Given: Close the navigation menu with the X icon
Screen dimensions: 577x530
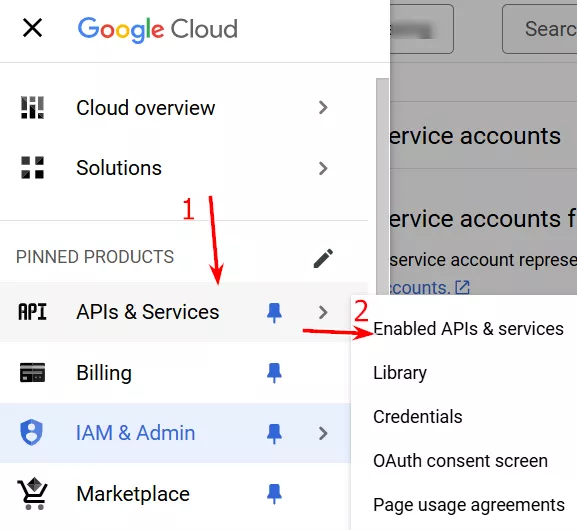Looking at the screenshot, I should click(32, 28).
